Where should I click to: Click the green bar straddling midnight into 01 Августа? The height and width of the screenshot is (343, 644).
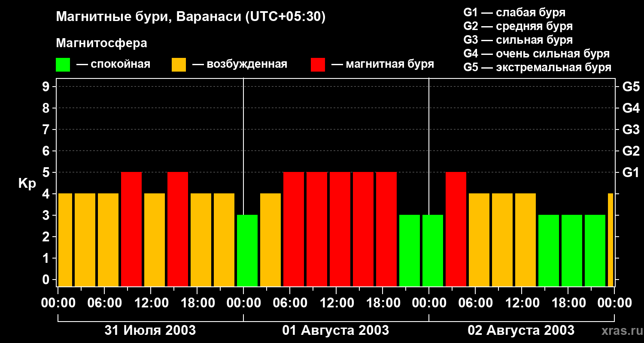[x=247, y=251]
